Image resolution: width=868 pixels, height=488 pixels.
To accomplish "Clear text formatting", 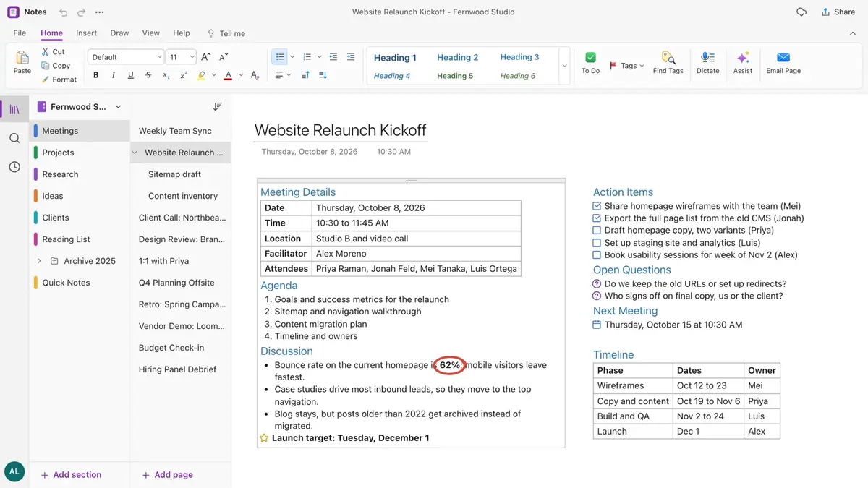I will point(255,75).
